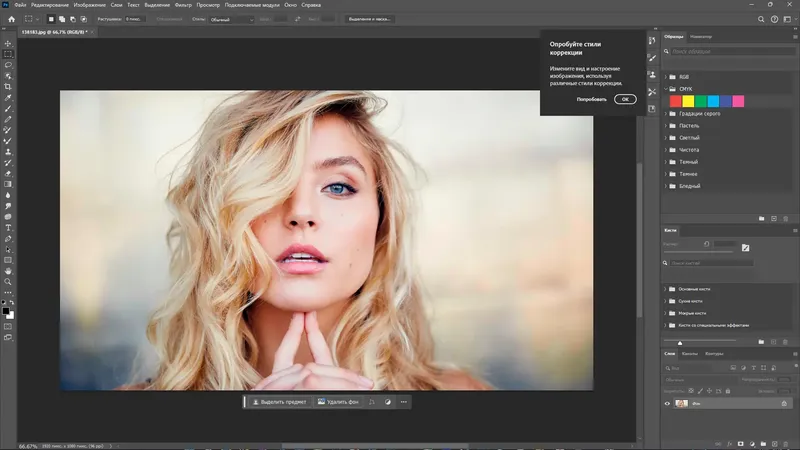
Task: Select the Hand tool
Action: [8, 270]
